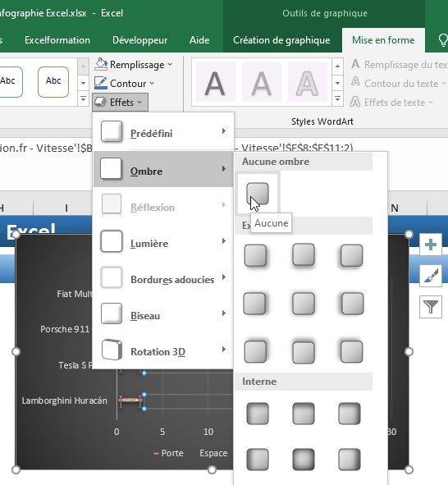Screen dimensions: 448x485
Task: Click the Remplissage du texte option
Action: pyautogui.click(x=399, y=64)
